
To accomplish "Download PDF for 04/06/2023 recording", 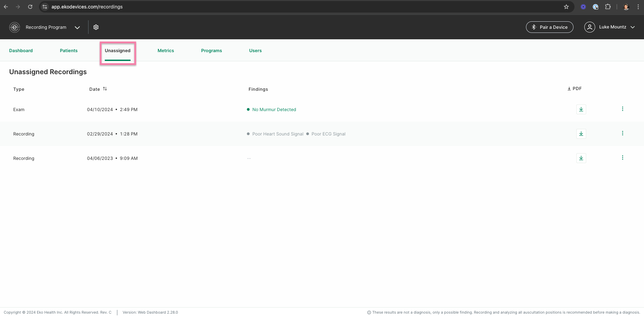I will tap(581, 158).
